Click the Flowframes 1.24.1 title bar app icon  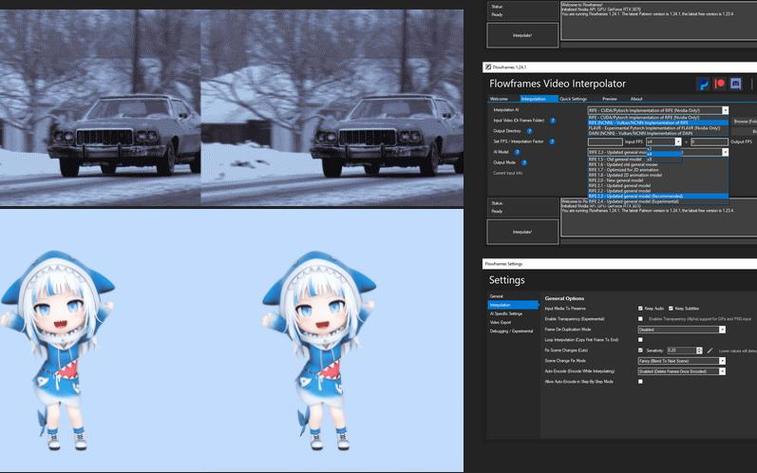point(488,67)
